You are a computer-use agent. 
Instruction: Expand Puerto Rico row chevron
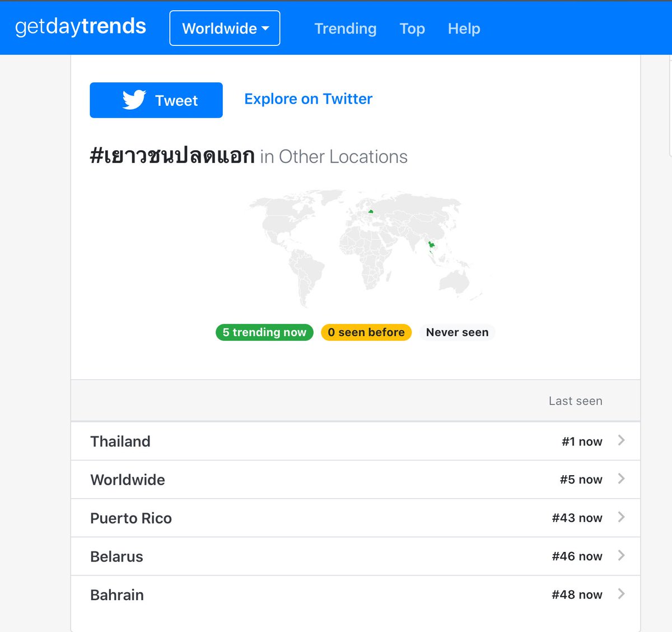[x=621, y=517]
